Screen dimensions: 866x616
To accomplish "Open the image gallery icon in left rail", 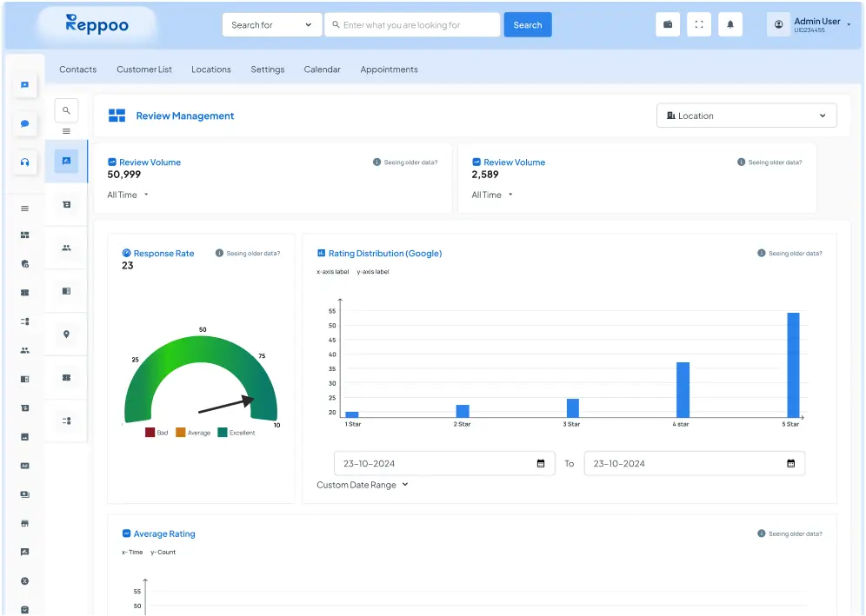I will [25, 437].
